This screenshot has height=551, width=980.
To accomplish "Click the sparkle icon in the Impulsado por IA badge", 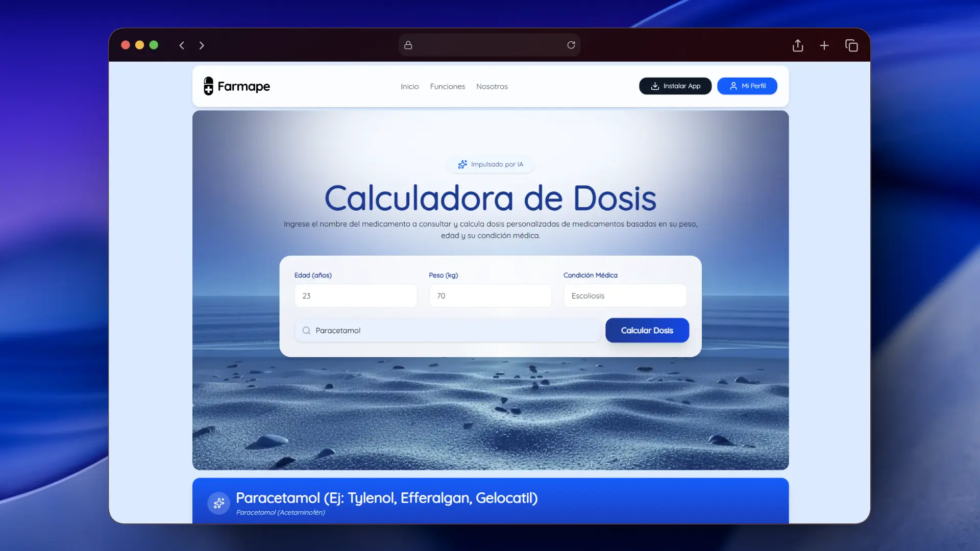I will point(462,164).
